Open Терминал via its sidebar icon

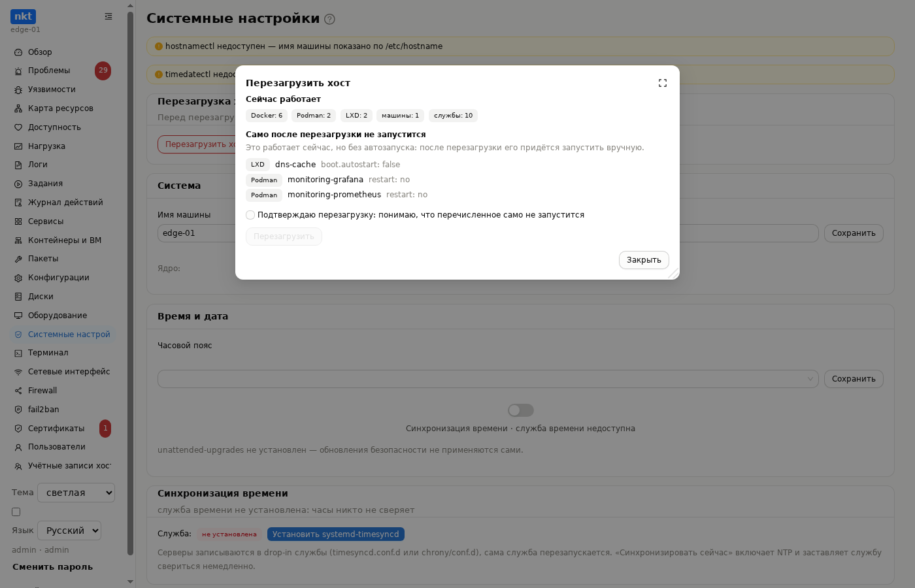point(18,353)
